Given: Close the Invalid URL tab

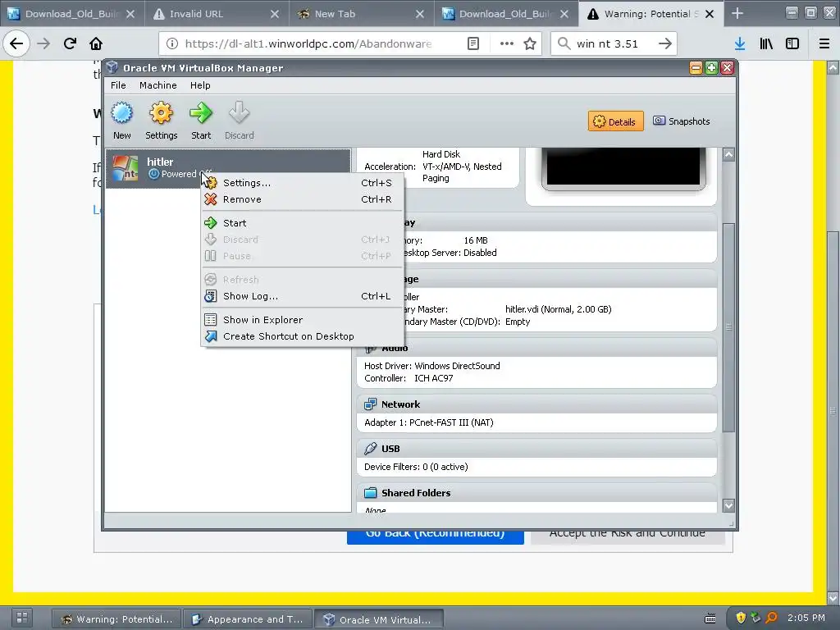Looking at the screenshot, I should click(x=275, y=14).
